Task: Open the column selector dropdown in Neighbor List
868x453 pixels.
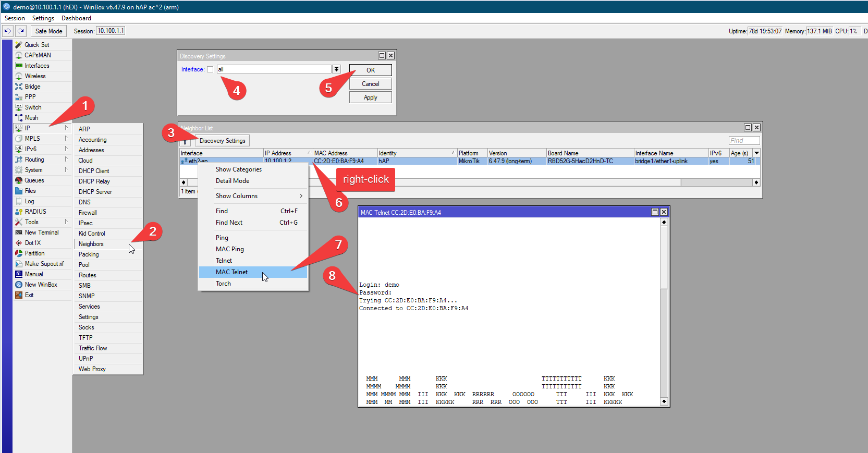Action: 756,153
